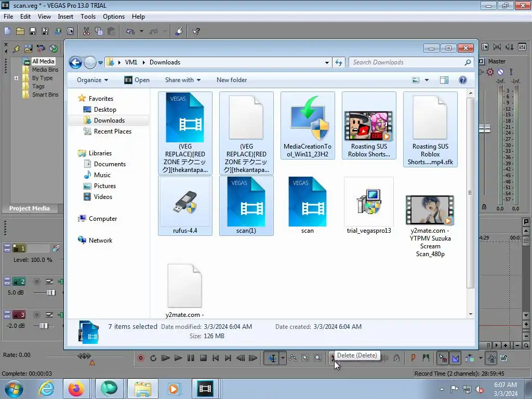Select the All Media tree item

coord(43,61)
